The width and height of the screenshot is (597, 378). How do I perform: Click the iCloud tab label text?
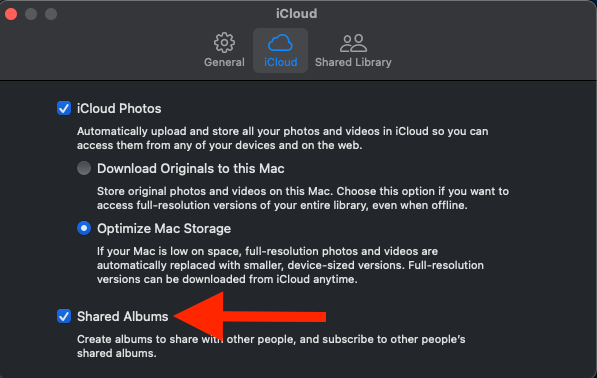click(x=281, y=62)
